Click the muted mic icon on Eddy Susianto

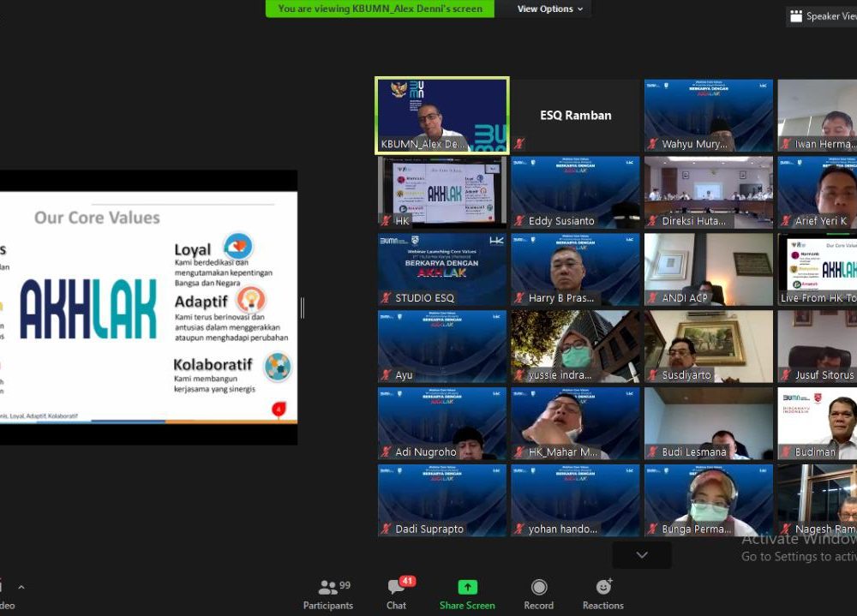point(519,221)
